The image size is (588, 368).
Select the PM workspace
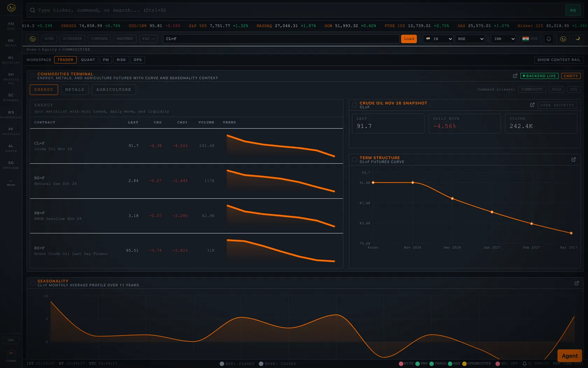point(106,60)
